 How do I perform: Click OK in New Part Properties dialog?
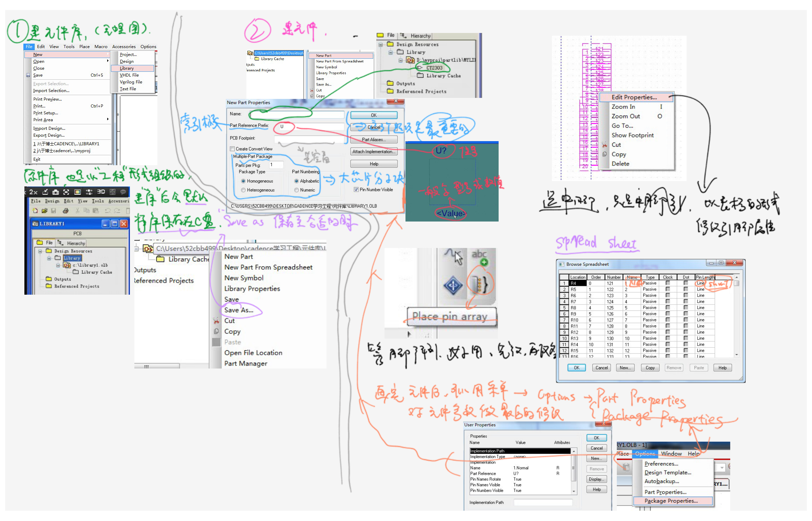(374, 115)
